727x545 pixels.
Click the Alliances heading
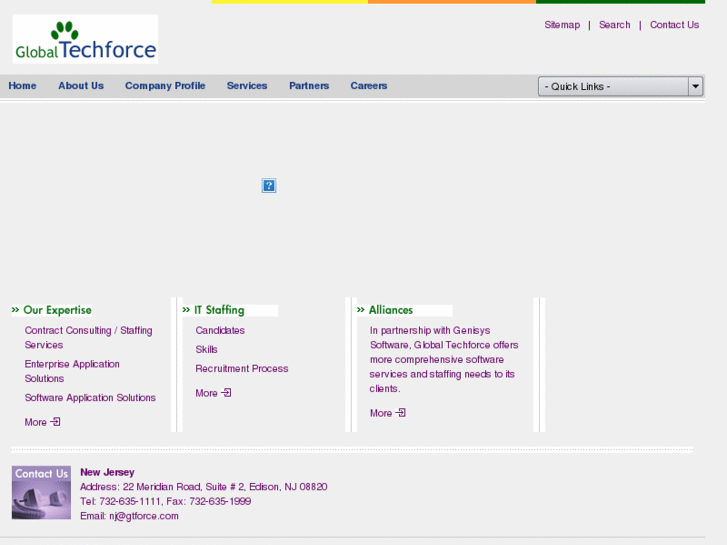[x=390, y=310]
